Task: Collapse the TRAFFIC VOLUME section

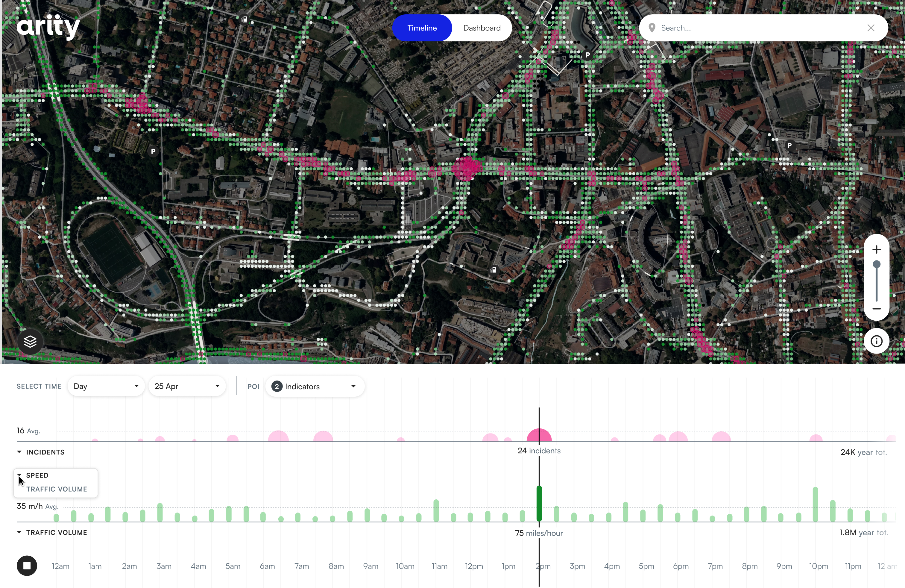Action: click(x=19, y=532)
